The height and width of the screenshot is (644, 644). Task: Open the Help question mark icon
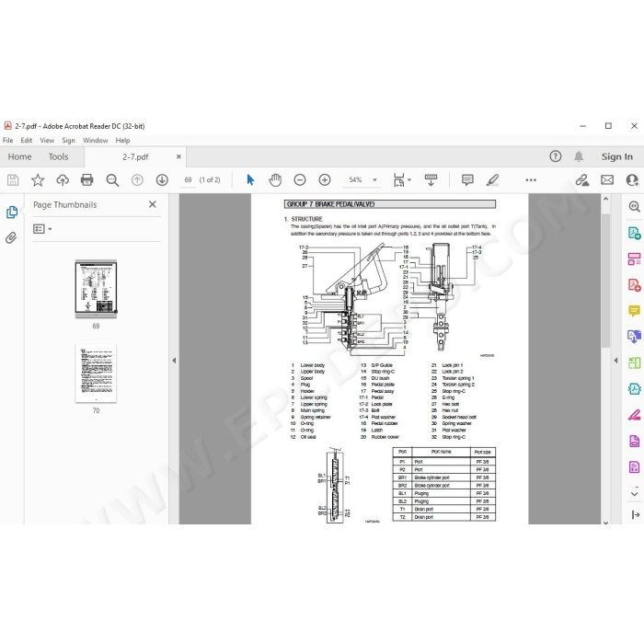click(x=556, y=156)
